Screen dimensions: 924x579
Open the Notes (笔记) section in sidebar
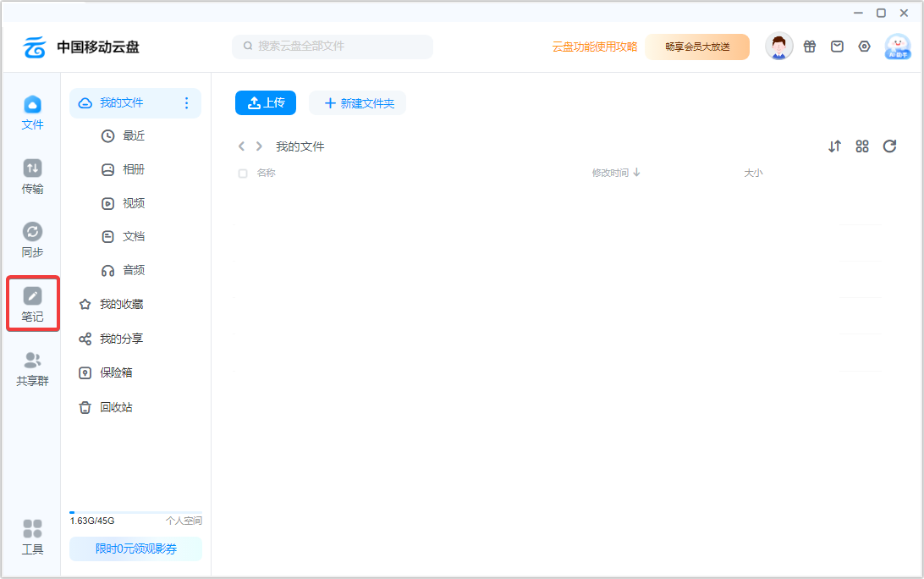32,303
